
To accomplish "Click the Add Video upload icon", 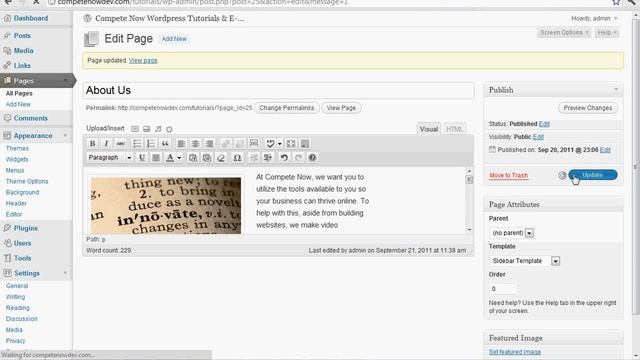I will click(x=147, y=129).
